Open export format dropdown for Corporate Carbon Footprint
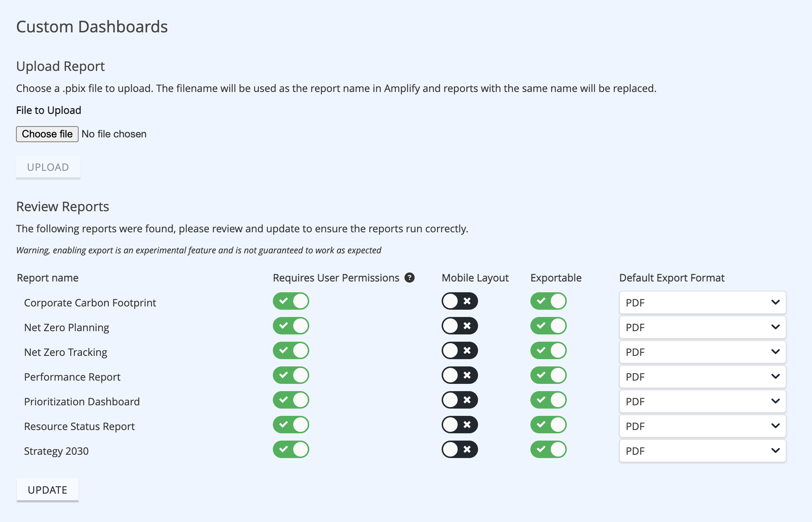This screenshot has width=812, height=522. tap(703, 302)
